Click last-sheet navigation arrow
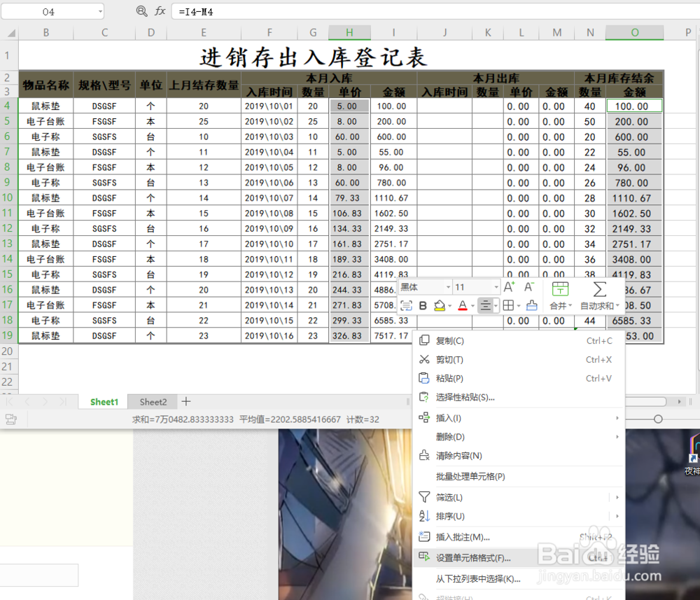Screen dimensions: 700x600 coord(63,402)
